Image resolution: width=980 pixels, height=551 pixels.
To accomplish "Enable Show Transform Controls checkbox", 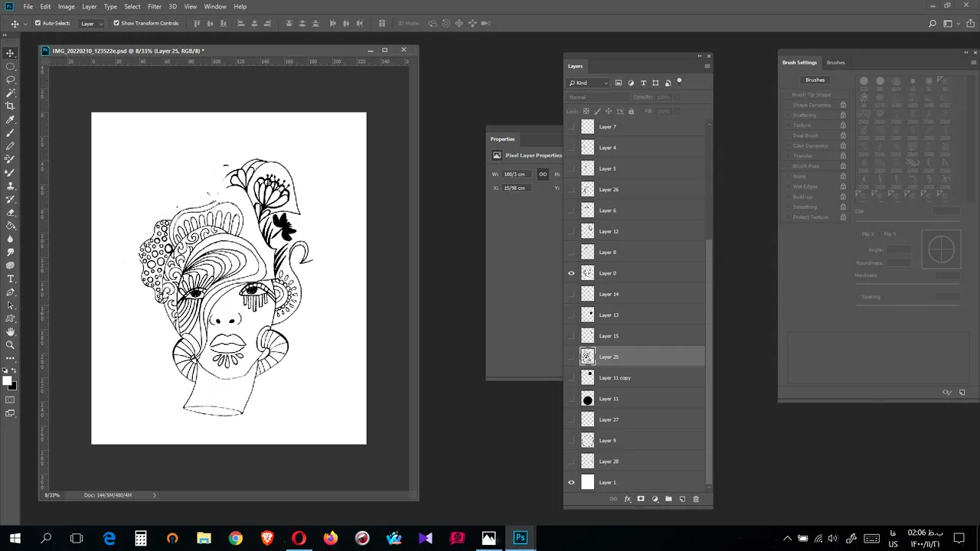I will pos(116,23).
